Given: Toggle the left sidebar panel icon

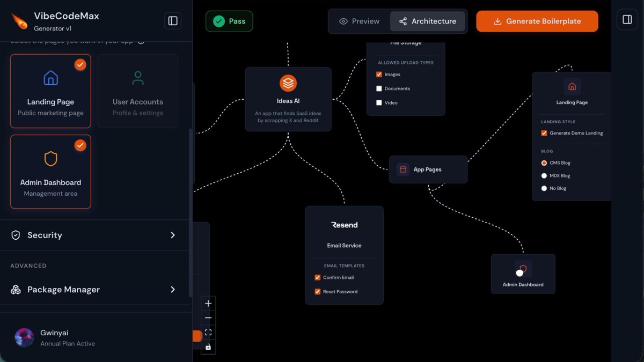Looking at the screenshot, I should 173,21.
